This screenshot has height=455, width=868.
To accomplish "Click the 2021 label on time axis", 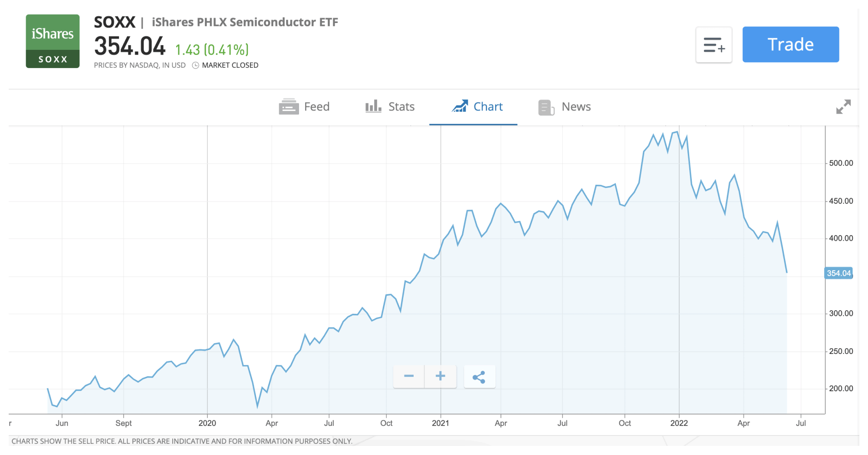I will (x=441, y=423).
